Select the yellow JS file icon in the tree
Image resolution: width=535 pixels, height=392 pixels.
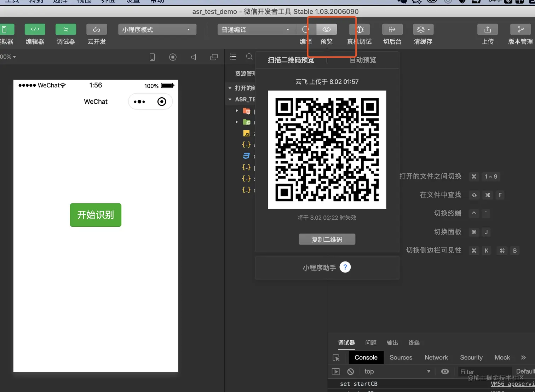(x=247, y=133)
